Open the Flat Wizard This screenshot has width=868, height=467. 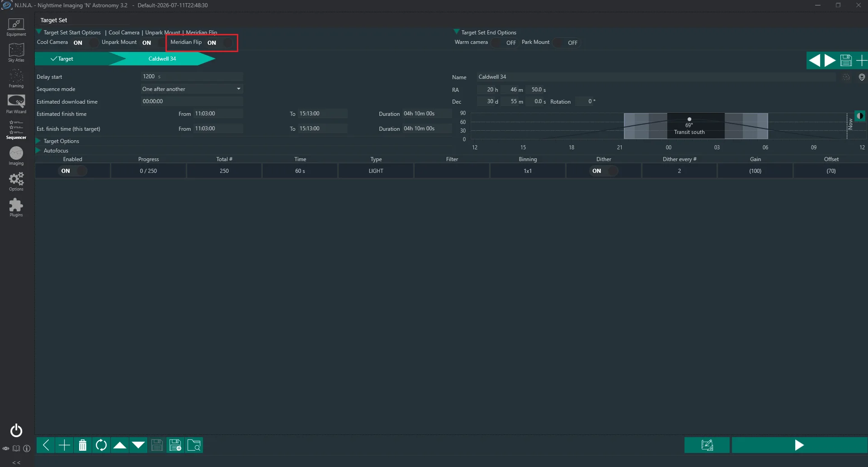click(x=16, y=105)
